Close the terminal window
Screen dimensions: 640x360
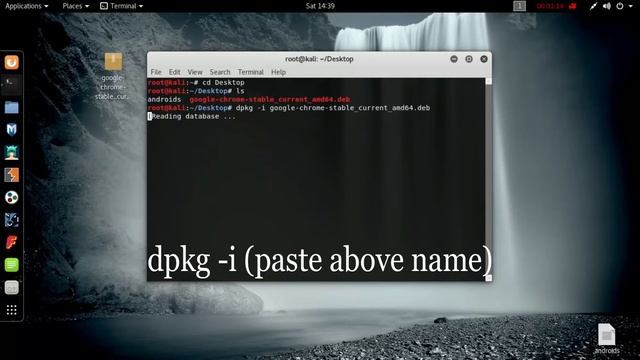[484, 59]
